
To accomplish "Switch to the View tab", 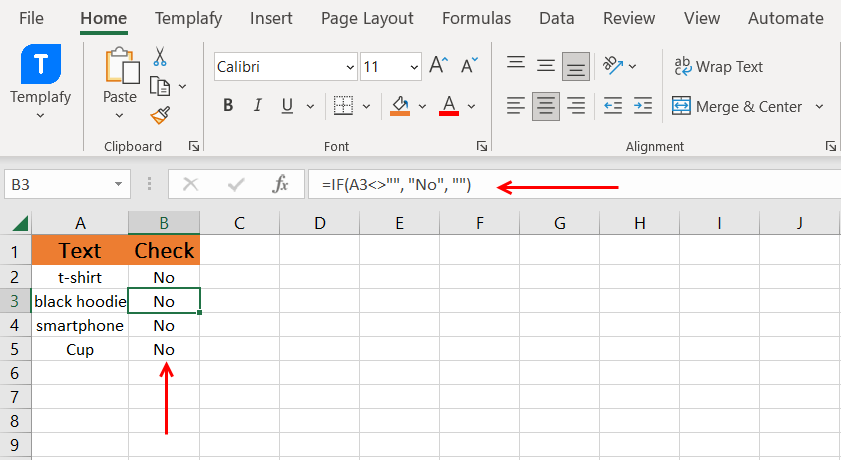I will [702, 18].
